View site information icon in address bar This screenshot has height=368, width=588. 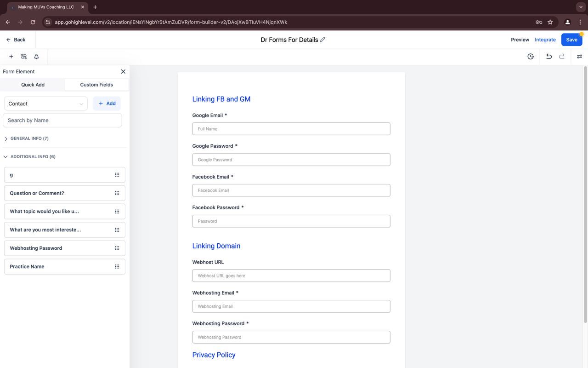coord(48,22)
